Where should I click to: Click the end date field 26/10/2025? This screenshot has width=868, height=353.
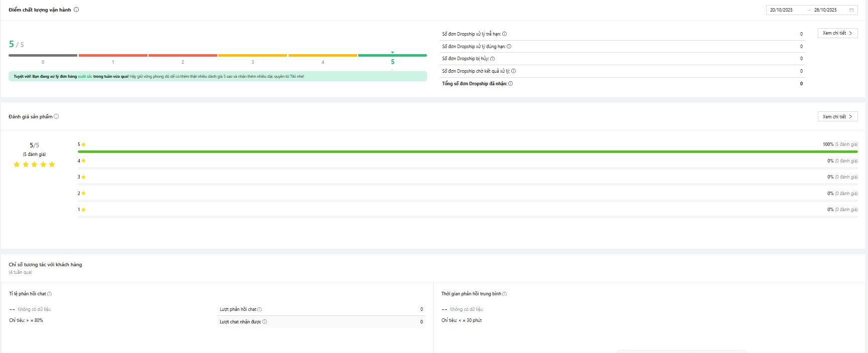coord(825,10)
